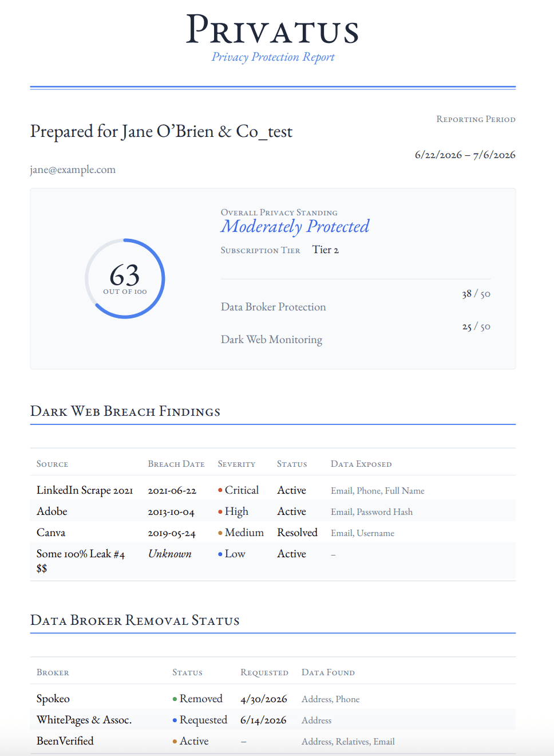
Task: Click the 2013-10-04 breach date
Action: click(171, 512)
